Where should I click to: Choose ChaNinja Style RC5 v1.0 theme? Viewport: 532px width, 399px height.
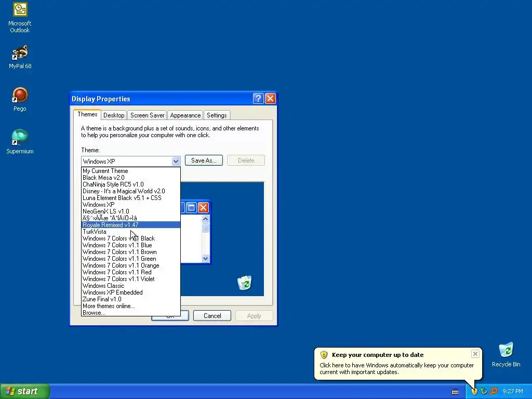point(130,184)
